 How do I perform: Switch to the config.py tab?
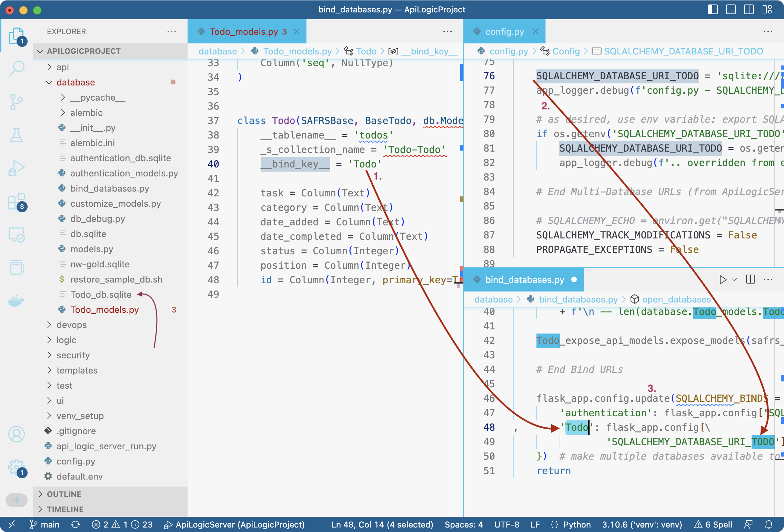click(504, 31)
